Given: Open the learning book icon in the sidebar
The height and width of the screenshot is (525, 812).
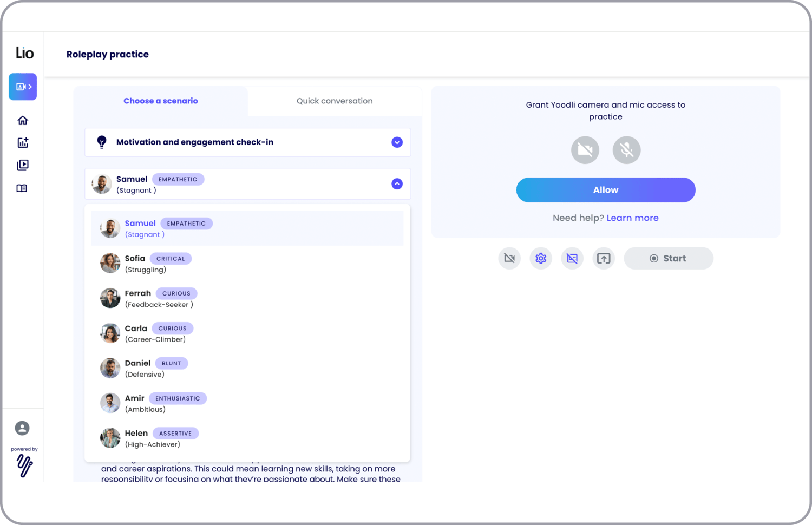Looking at the screenshot, I should tap(22, 188).
